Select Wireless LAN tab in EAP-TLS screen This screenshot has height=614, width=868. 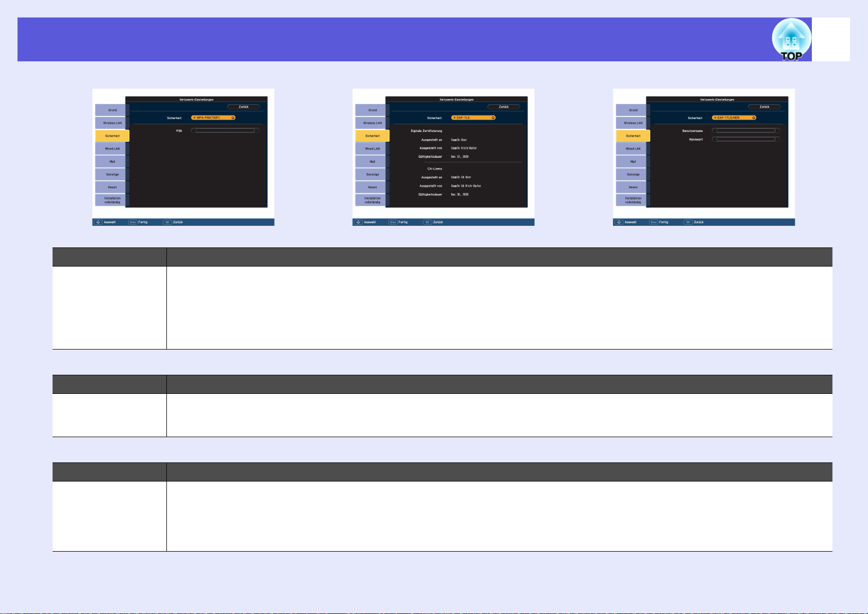[x=372, y=123]
